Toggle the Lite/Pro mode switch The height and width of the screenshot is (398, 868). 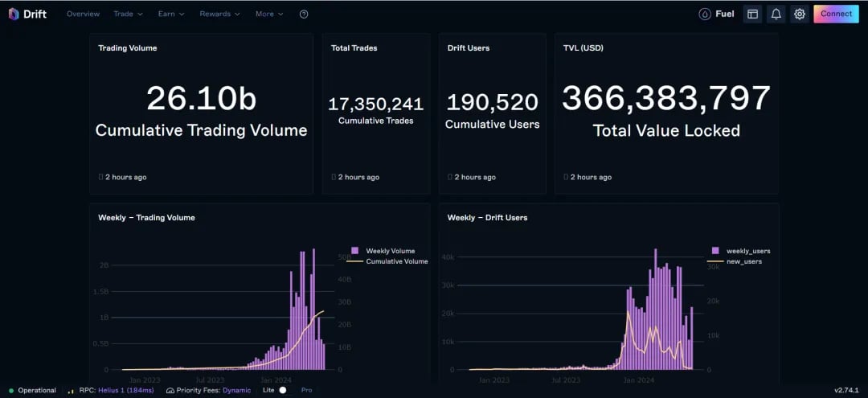click(x=283, y=390)
